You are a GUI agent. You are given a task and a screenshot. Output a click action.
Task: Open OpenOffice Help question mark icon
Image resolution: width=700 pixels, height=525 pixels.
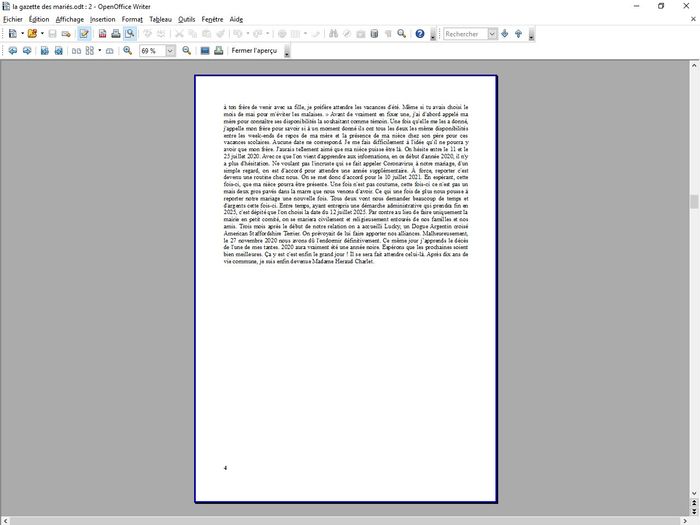coord(420,33)
